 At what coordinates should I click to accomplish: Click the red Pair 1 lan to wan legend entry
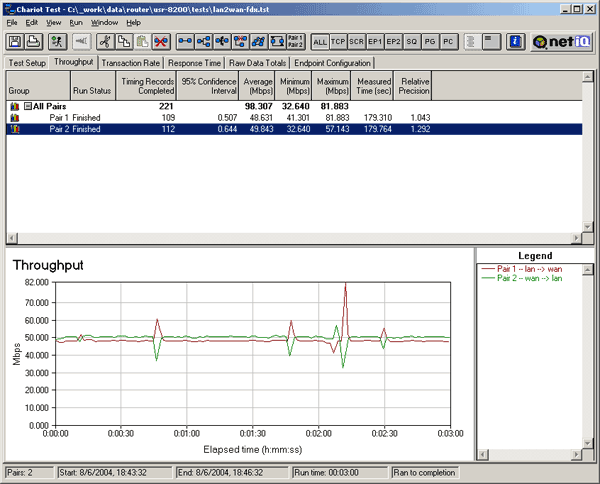[522, 269]
